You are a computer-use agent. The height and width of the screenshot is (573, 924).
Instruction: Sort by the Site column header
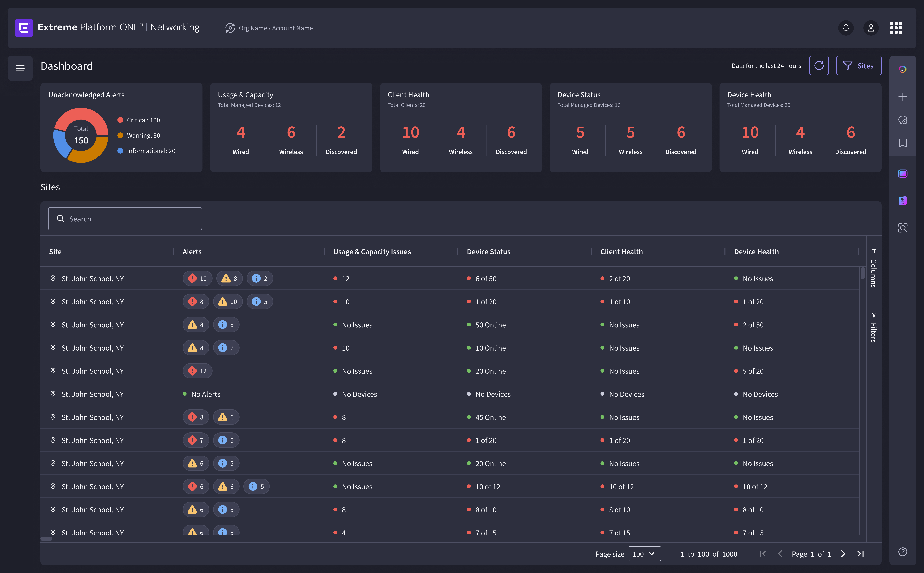(55, 252)
